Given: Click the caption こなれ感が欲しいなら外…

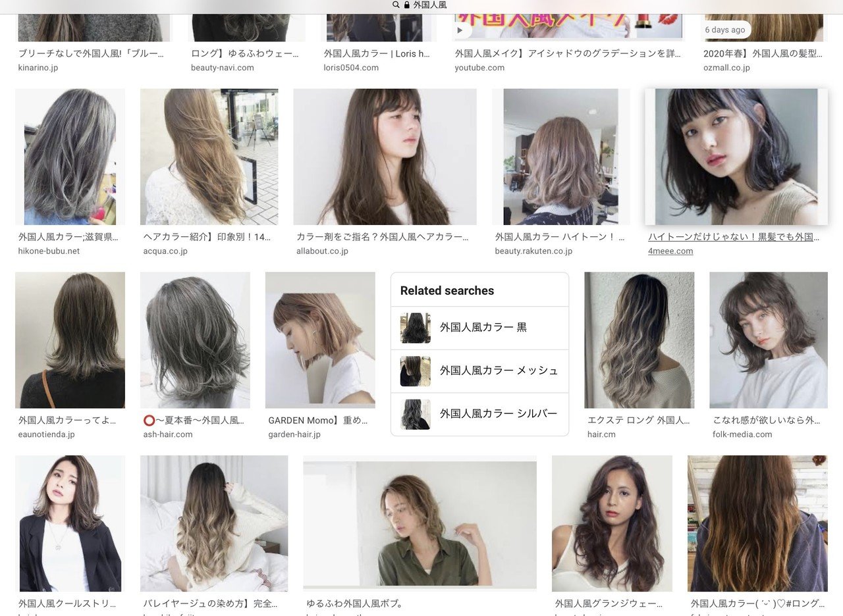Looking at the screenshot, I should [767, 420].
